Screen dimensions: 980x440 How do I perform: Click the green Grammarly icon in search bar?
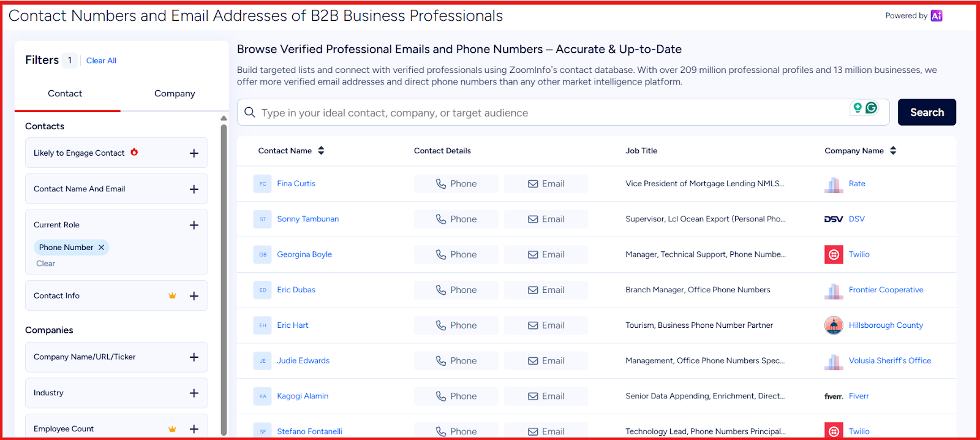point(871,108)
